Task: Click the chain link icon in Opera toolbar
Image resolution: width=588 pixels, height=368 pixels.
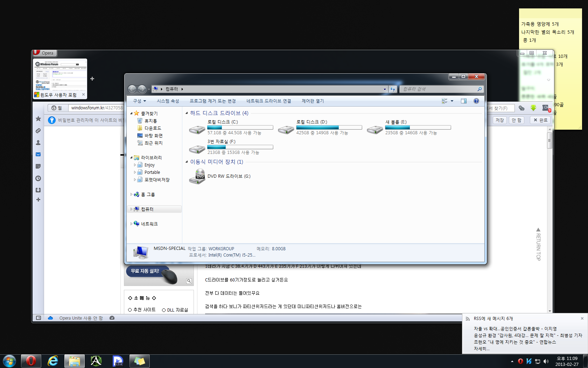Action: pos(521,108)
